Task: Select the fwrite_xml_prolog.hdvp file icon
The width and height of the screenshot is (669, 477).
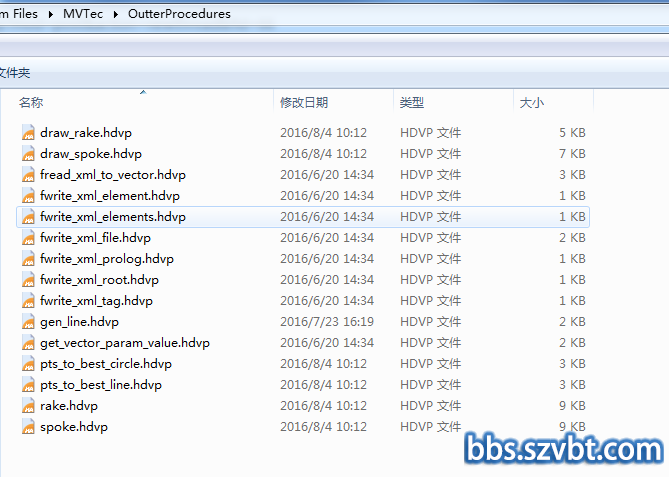Action: [28, 259]
